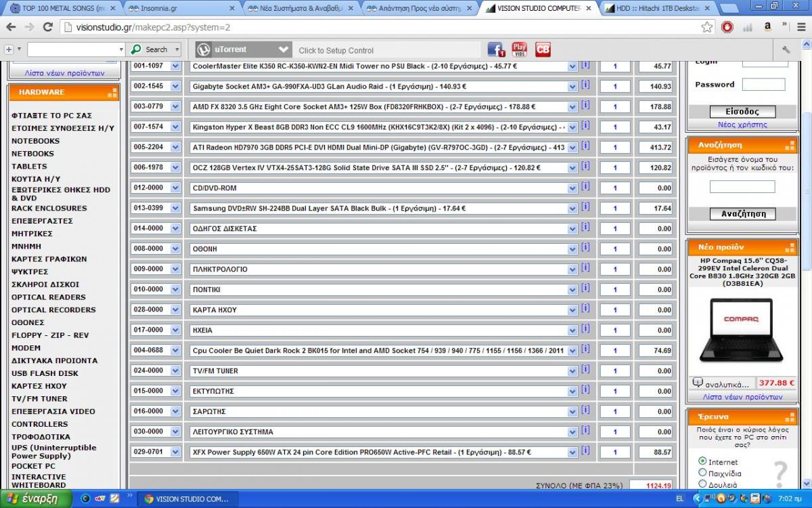Open code dropdown showing 005-2204

(x=156, y=147)
